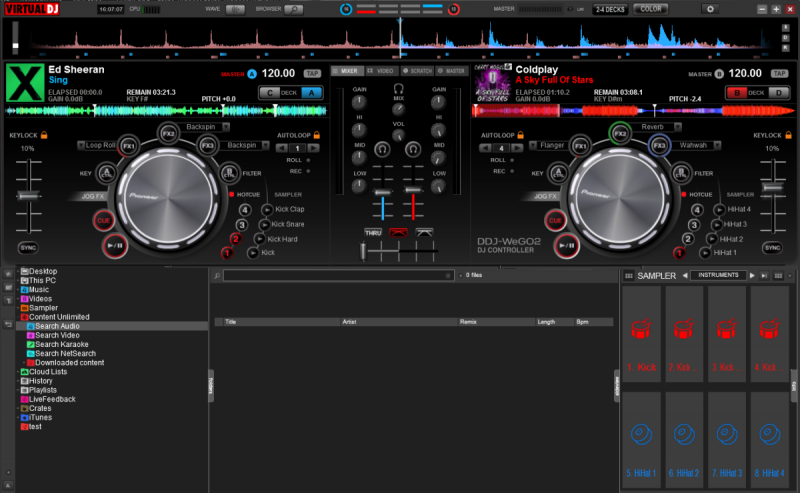The width and height of the screenshot is (800, 493).
Task: Click right channel headphone cue button
Action: pos(413,150)
